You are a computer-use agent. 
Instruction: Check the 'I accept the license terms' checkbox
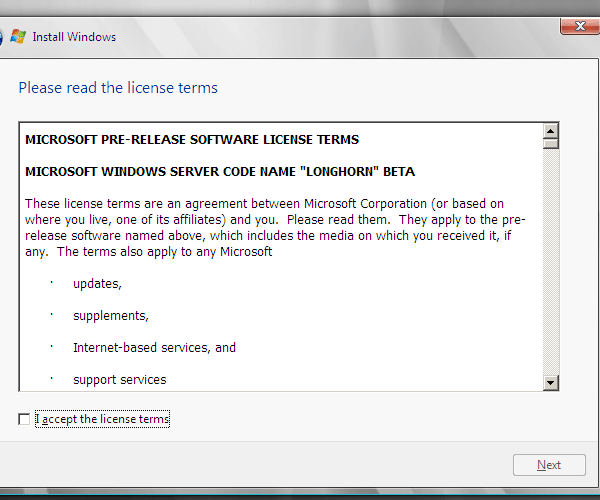point(24,419)
